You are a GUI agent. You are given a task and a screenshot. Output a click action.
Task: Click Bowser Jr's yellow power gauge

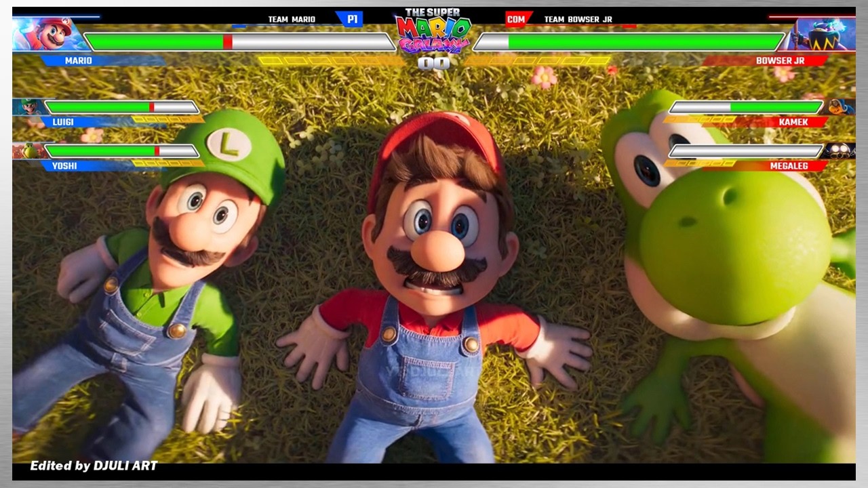[x=538, y=61]
